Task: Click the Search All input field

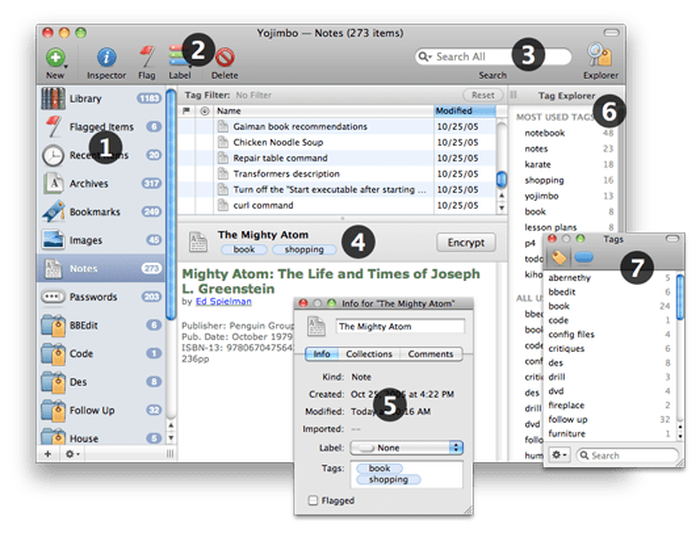Action: tap(493, 57)
